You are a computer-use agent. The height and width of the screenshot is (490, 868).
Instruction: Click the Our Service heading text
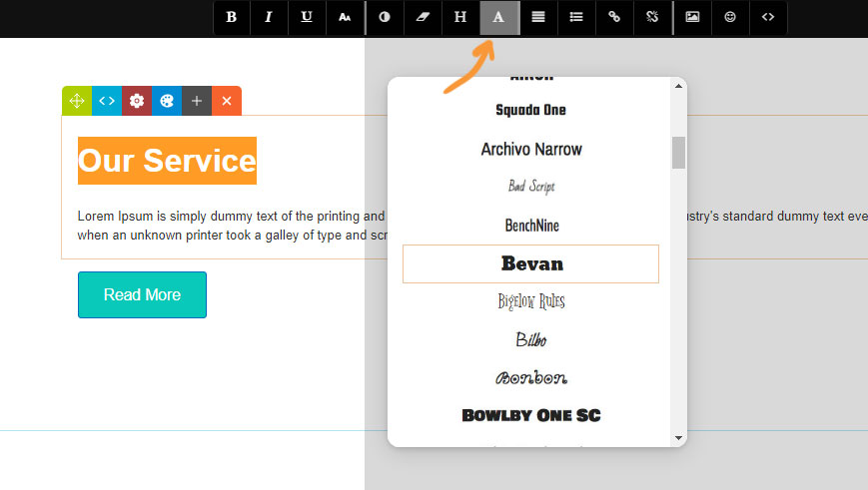[167, 161]
